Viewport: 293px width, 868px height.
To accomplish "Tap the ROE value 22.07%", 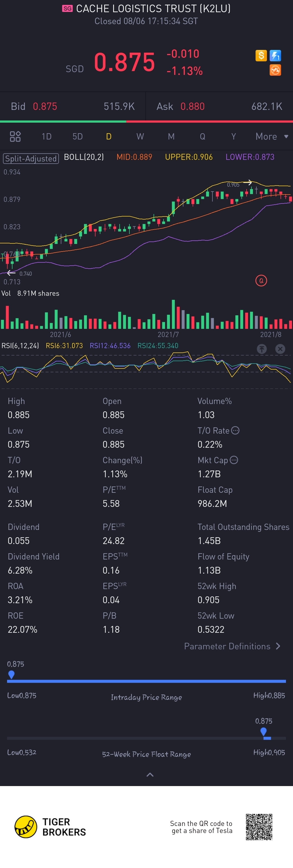I will pyautogui.click(x=23, y=630).
